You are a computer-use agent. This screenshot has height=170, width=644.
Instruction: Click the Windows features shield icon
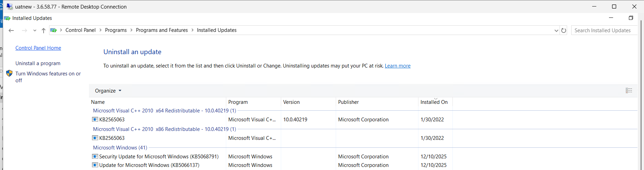(x=9, y=73)
